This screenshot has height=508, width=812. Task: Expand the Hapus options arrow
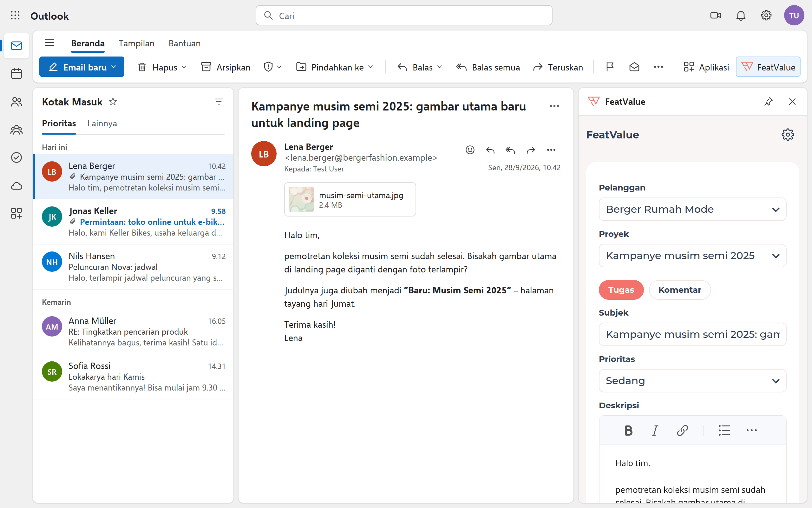[x=184, y=67]
